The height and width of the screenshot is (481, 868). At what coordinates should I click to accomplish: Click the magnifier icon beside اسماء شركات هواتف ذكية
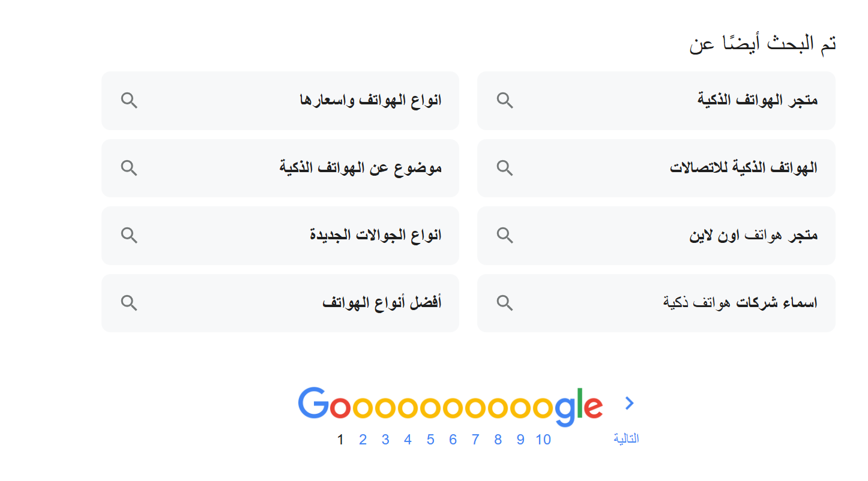(504, 302)
